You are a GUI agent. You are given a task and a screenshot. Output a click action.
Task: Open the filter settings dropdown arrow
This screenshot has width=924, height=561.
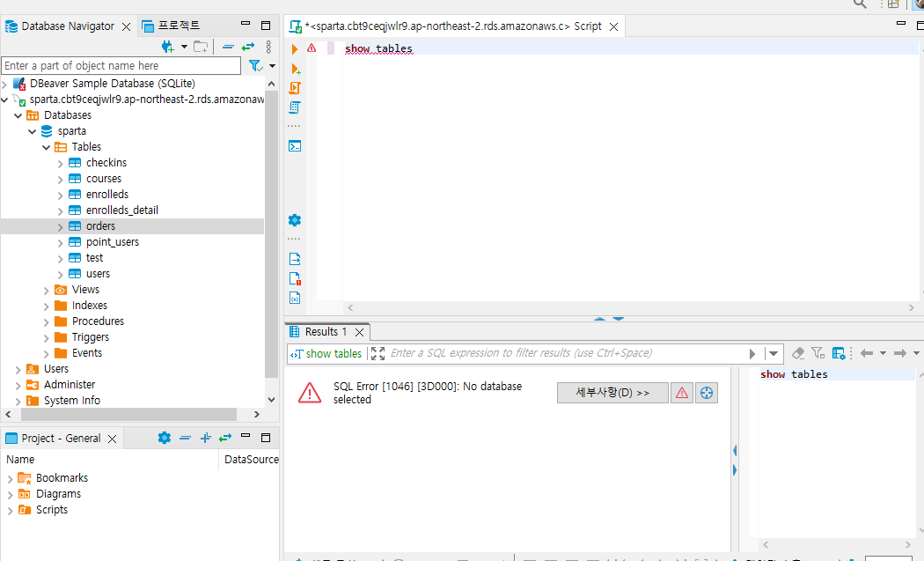click(x=272, y=65)
